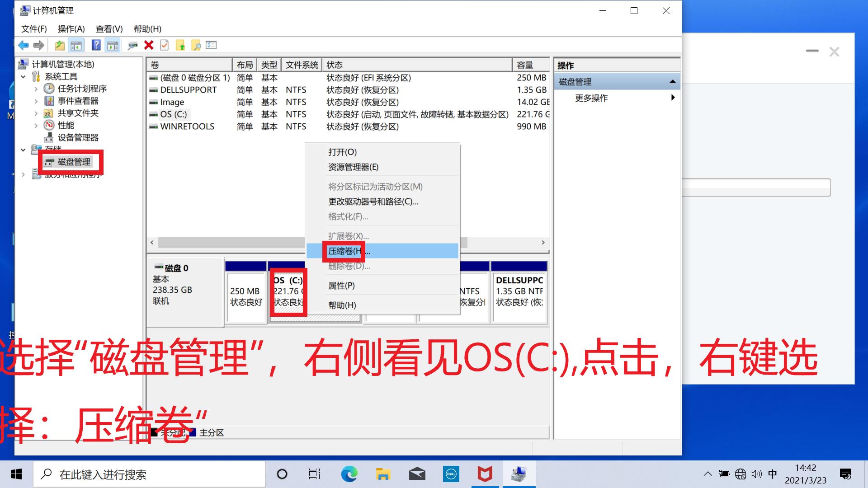868x488 pixels.
Task: Open the 文件(F) menu
Action: tap(35, 29)
